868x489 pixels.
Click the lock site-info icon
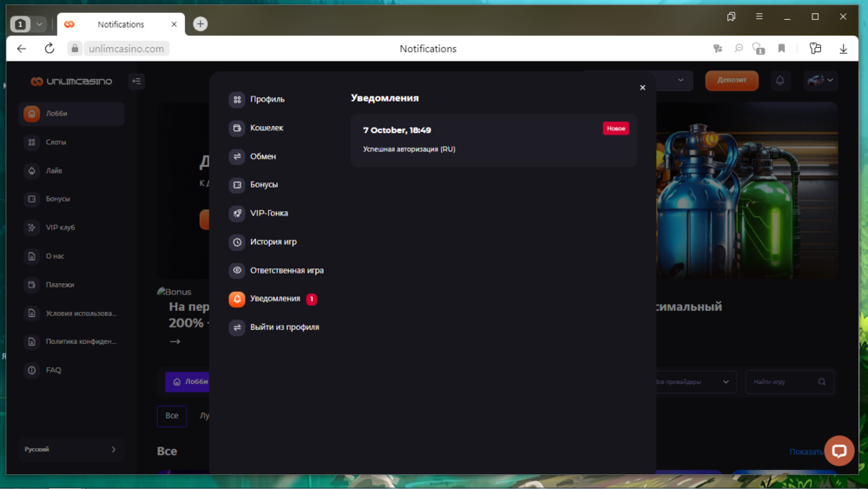coord(75,49)
